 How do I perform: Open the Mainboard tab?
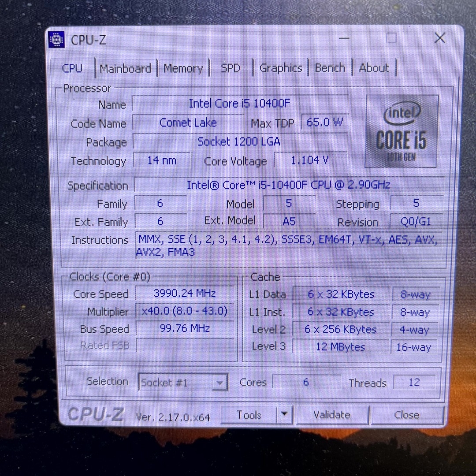pos(125,69)
